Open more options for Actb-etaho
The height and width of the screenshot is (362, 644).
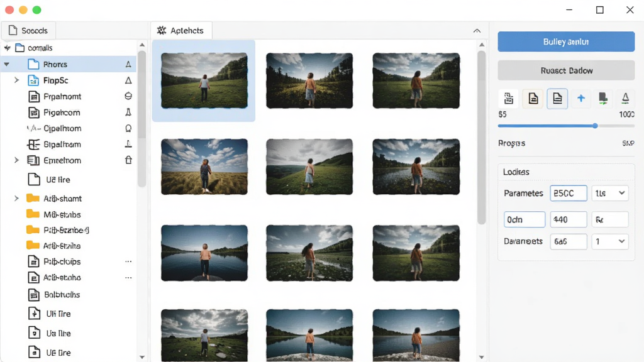point(128,278)
